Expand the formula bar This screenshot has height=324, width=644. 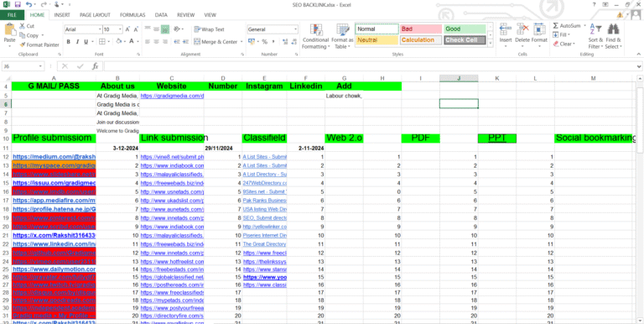[639, 66]
